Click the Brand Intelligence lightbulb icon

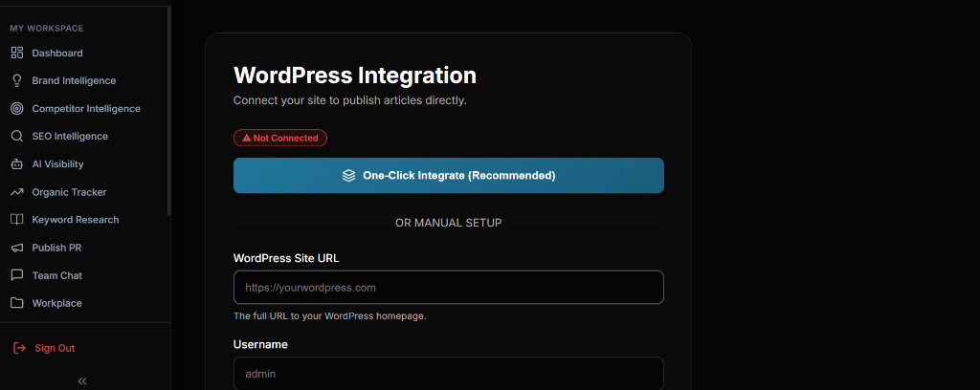coord(17,80)
